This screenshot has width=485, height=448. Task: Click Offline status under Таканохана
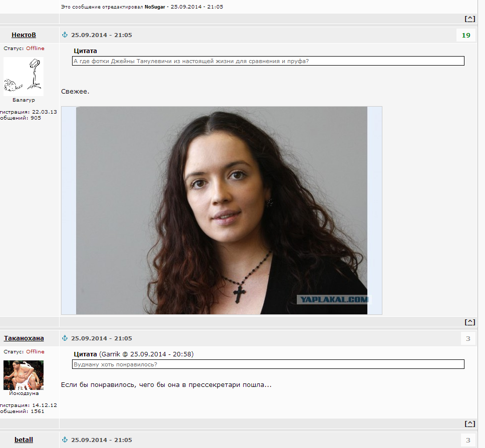click(35, 351)
